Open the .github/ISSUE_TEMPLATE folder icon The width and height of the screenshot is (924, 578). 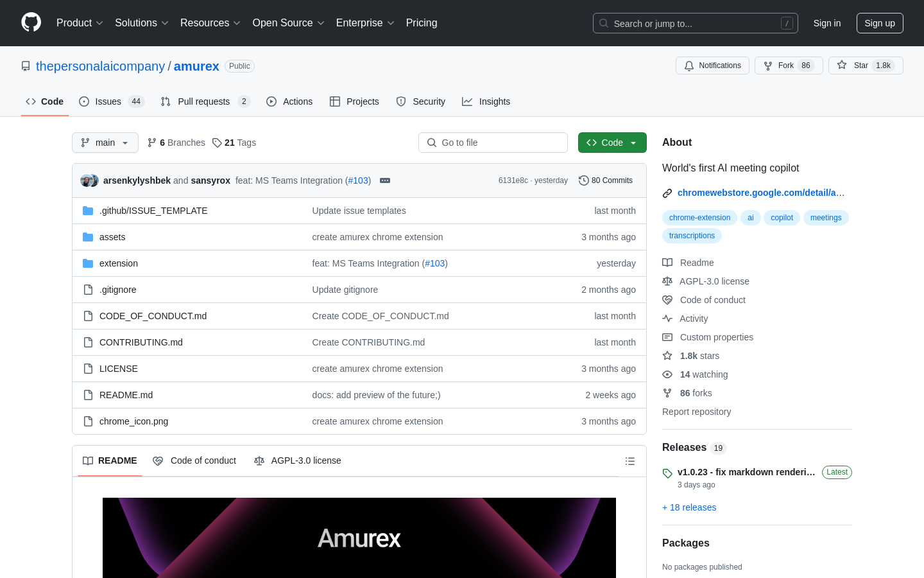pyautogui.click(x=88, y=211)
